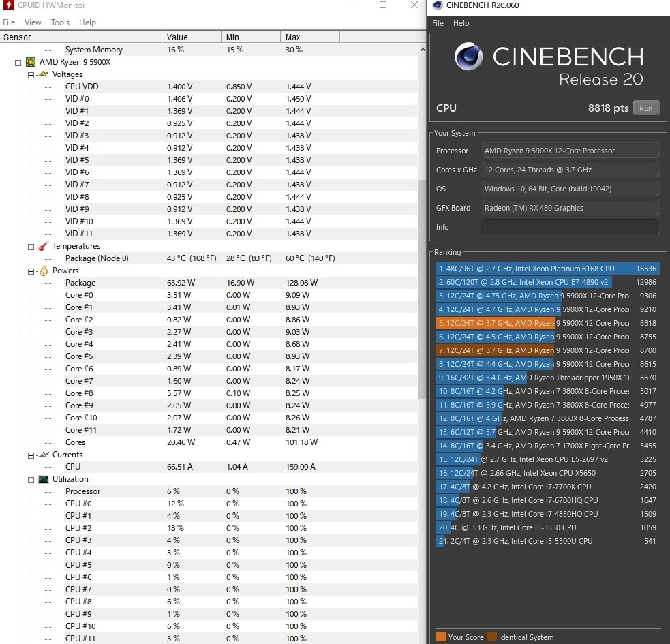Screen dimensions: 670x644
Task: Click the Utilization graph icon
Action: pos(44,479)
